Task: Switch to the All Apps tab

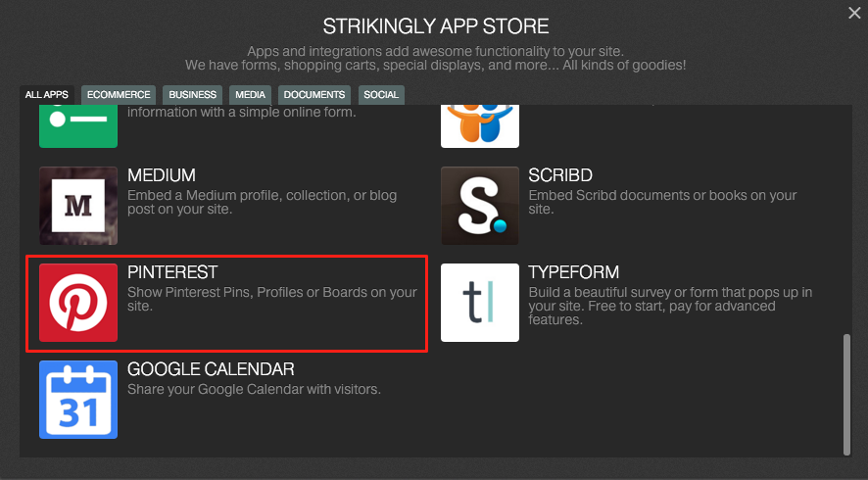Action: (x=47, y=95)
